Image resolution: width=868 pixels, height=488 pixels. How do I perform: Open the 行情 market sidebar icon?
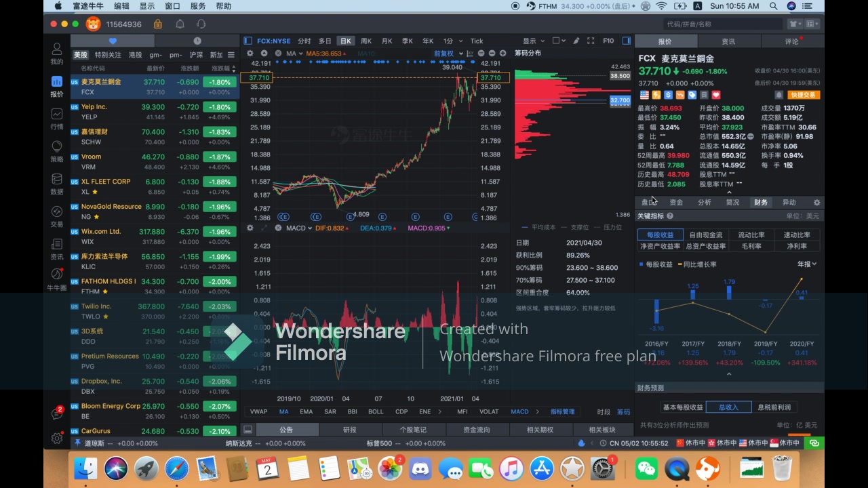[x=57, y=119]
